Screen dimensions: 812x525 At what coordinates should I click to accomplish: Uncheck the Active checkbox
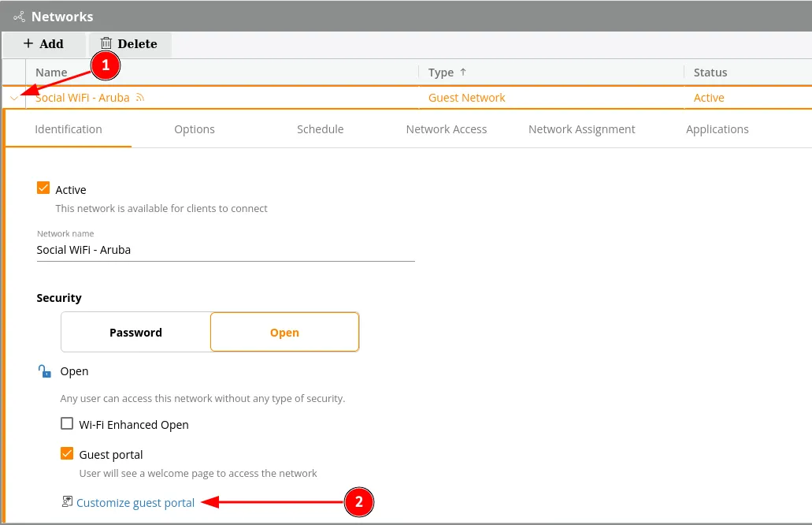click(x=43, y=189)
